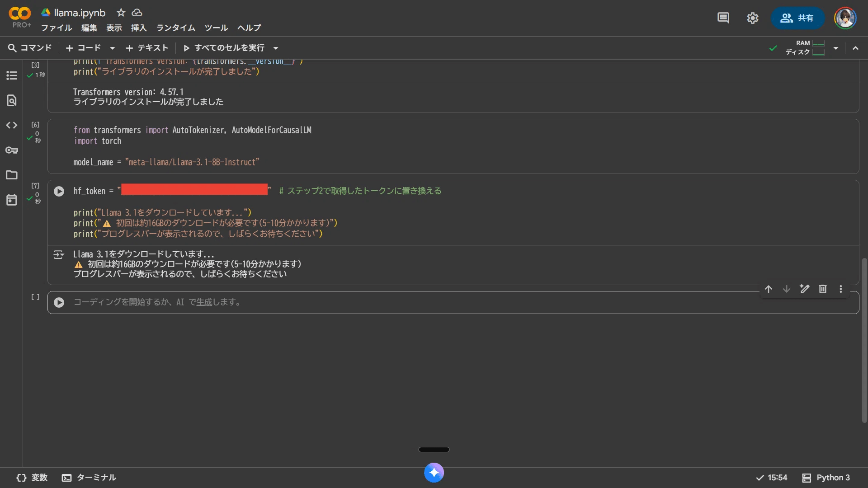Image resolution: width=868 pixels, height=488 pixels.
Task: Open find and replace sidebar icon
Action: (12, 100)
